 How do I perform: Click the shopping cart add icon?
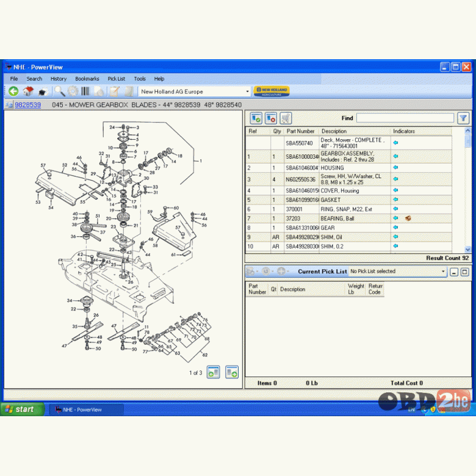(286, 118)
